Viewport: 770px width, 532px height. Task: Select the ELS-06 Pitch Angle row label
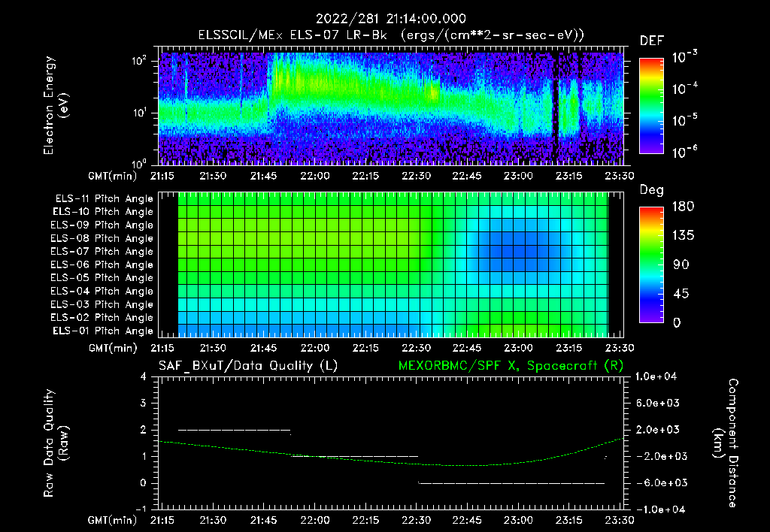(x=102, y=264)
